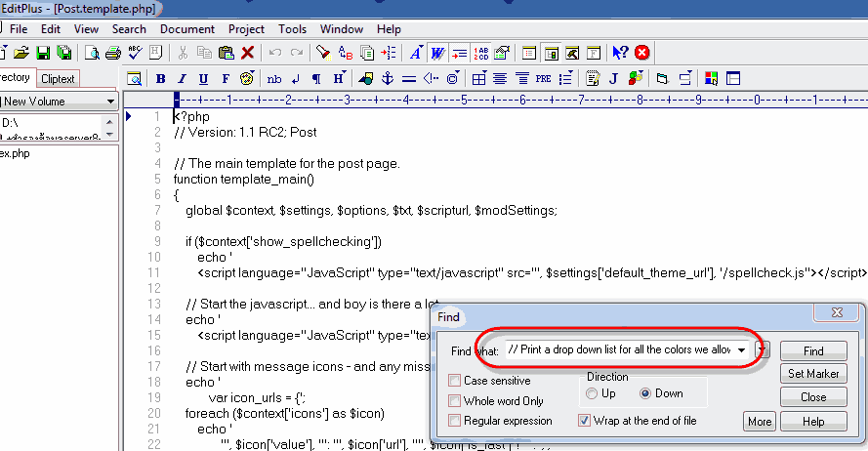Select the Down direction radio button
The image size is (868, 451).
(x=645, y=393)
